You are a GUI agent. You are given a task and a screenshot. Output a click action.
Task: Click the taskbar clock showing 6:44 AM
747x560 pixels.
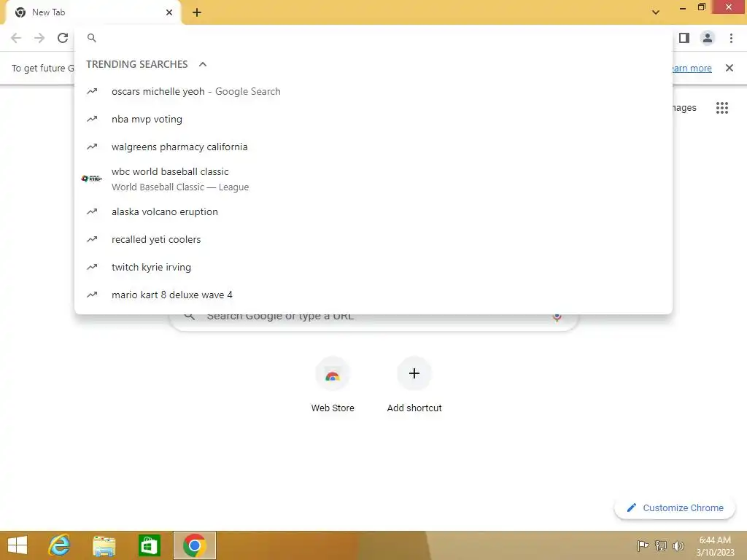715,545
